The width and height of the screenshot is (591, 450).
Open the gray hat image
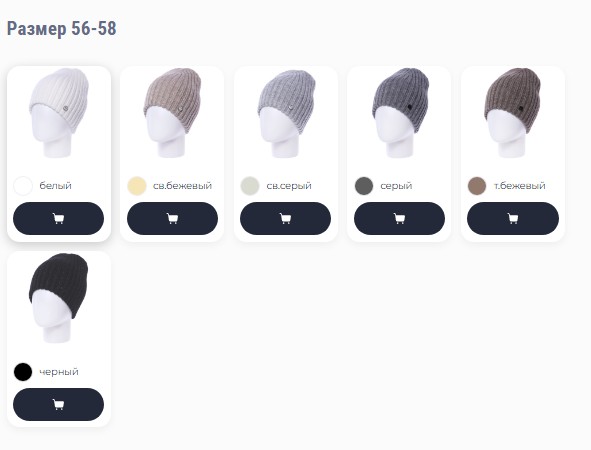click(400, 113)
